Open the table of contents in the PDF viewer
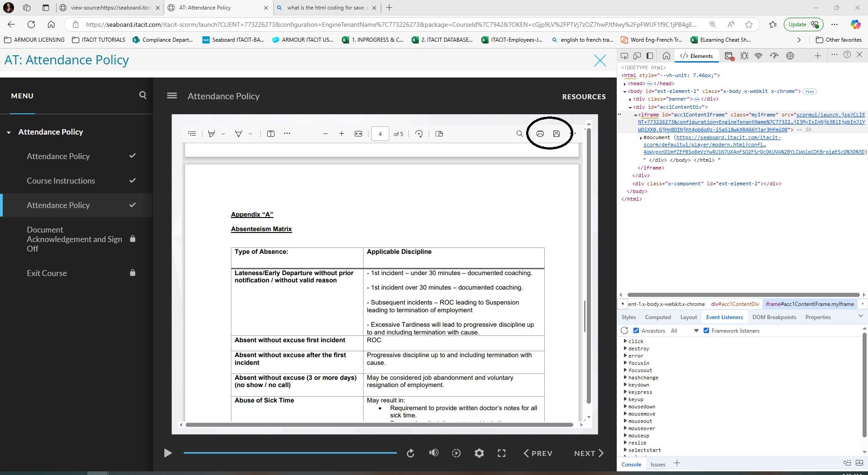The width and height of the screenshot is (868, 475). pos(192,133)
